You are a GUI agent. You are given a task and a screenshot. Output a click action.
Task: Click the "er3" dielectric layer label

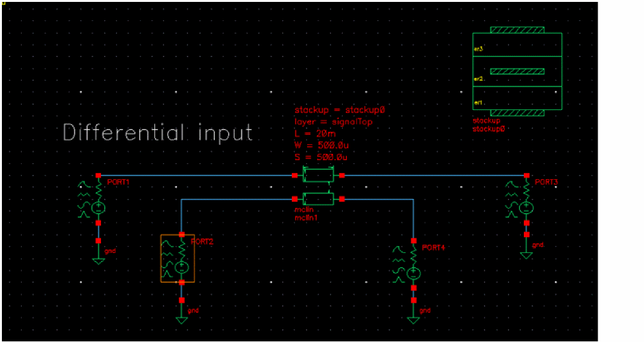pos(479,49)
